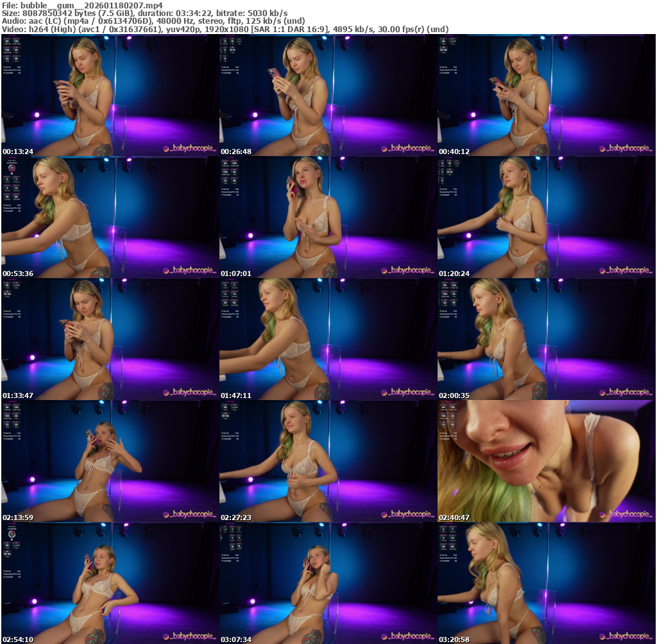Select the Audio codec info line

tap(153, 21)
